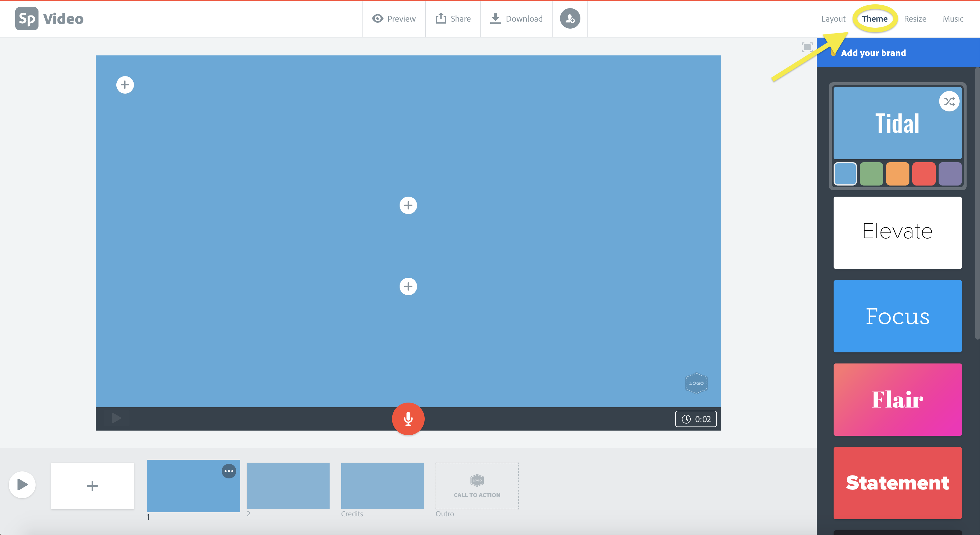The image size is (980, 535).
Task: Select the Tidal theme thumbnail
Action: pyautogui.click(x=897, y=123)
